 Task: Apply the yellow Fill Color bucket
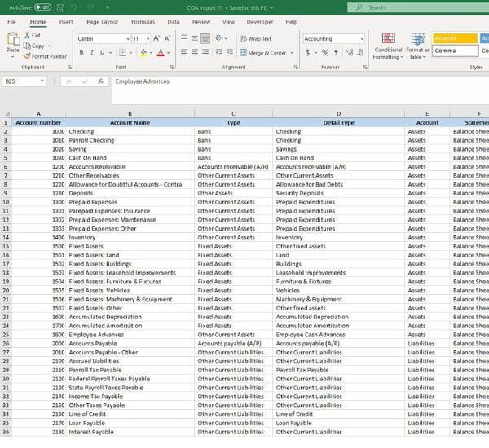[x=143, y=52]
